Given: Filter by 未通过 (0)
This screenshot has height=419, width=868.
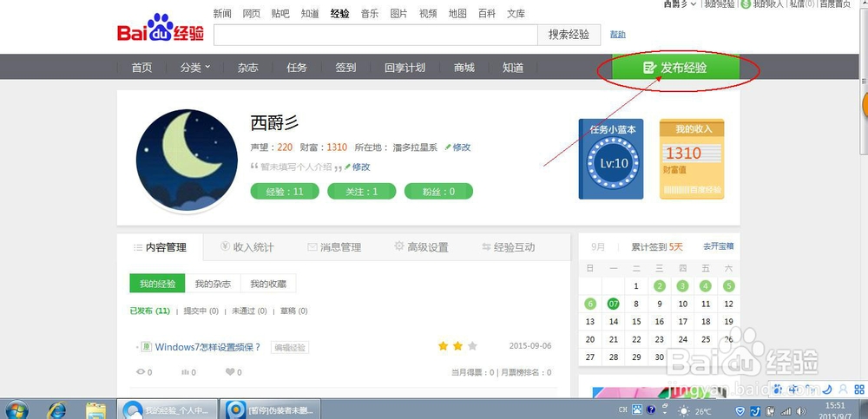Looking at the screenshot, I should 250,311.
